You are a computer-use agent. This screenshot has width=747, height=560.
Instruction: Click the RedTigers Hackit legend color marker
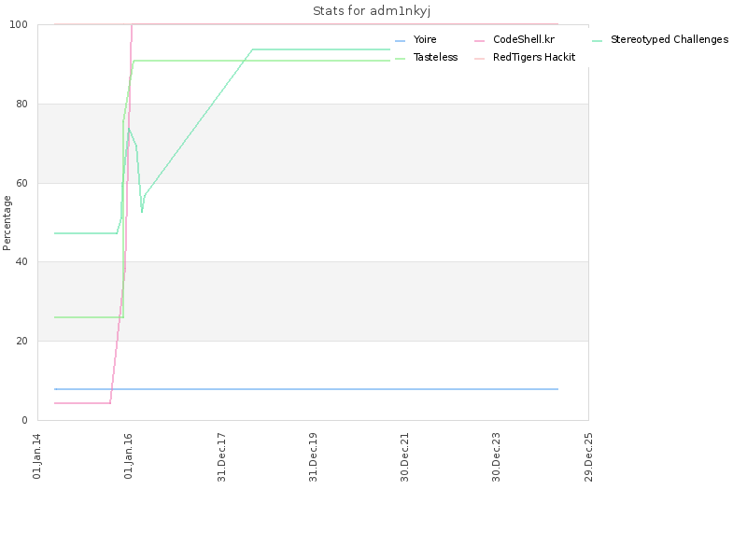click(x=479, y=59)
